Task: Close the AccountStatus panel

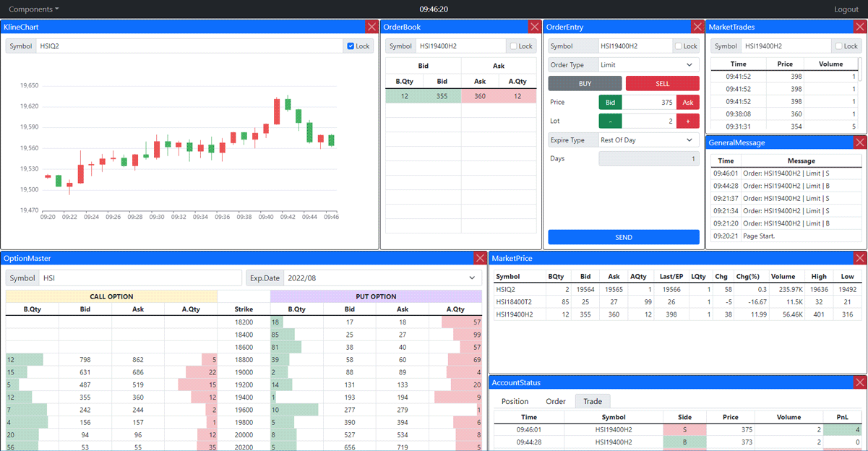Action: click(x=859, y=382)
